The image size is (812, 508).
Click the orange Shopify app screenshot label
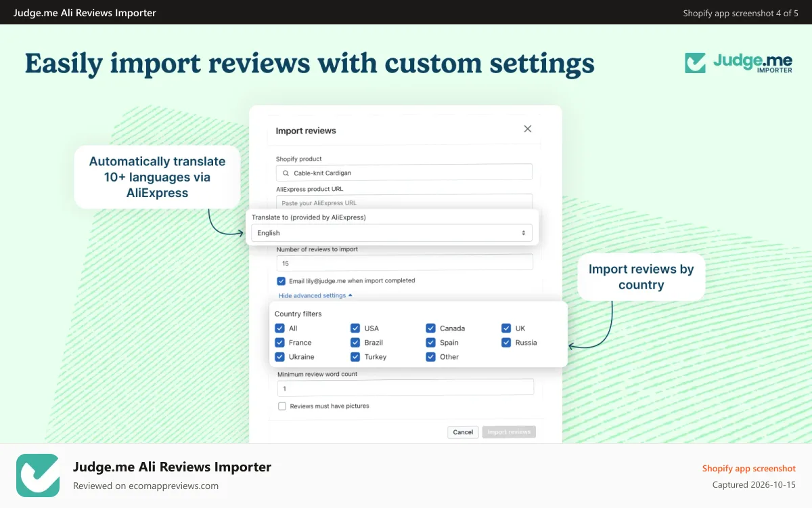coord(749,469)
